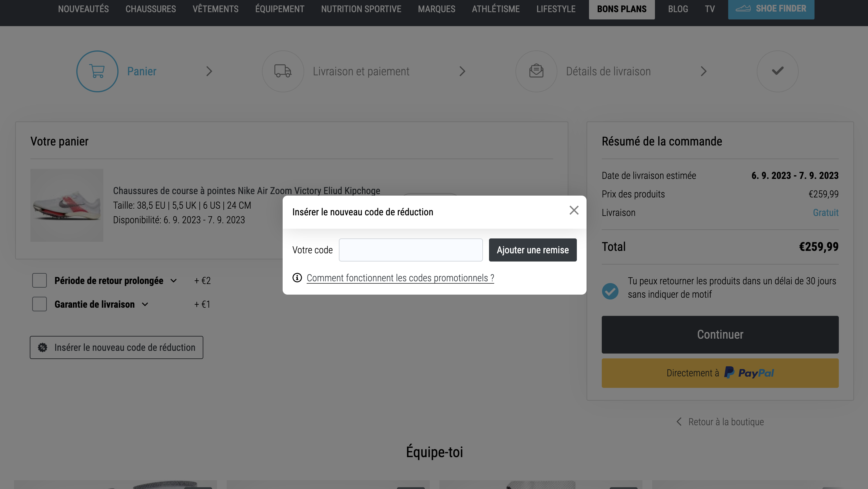Click the chevron after Livraison et paiement
Screen dimensions: 868x489
[x=462, y=71]
